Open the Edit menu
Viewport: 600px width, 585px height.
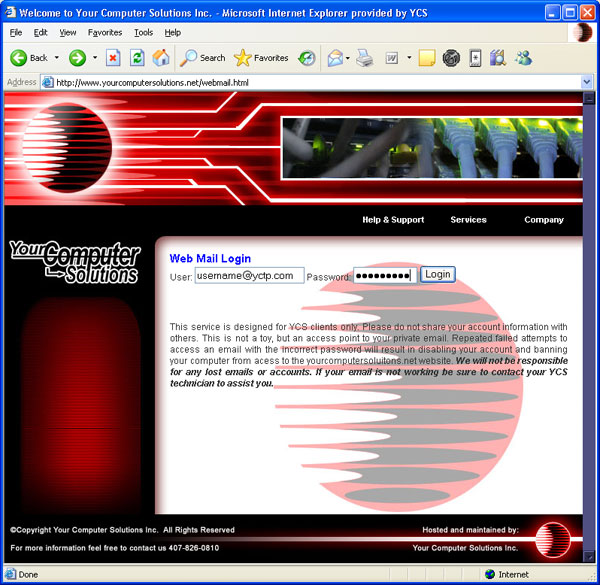click(x=41, y=33)
